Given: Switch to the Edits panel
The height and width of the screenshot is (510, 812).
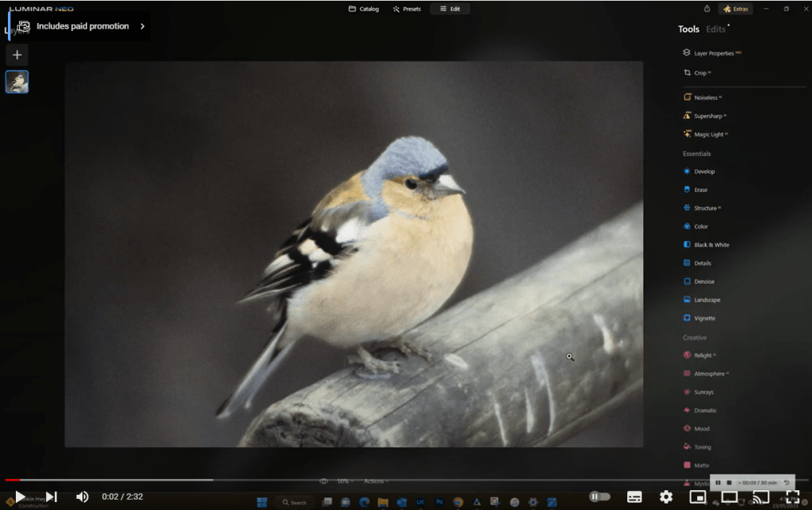Looking at the screenshot, I should click(x=714, y=29).
